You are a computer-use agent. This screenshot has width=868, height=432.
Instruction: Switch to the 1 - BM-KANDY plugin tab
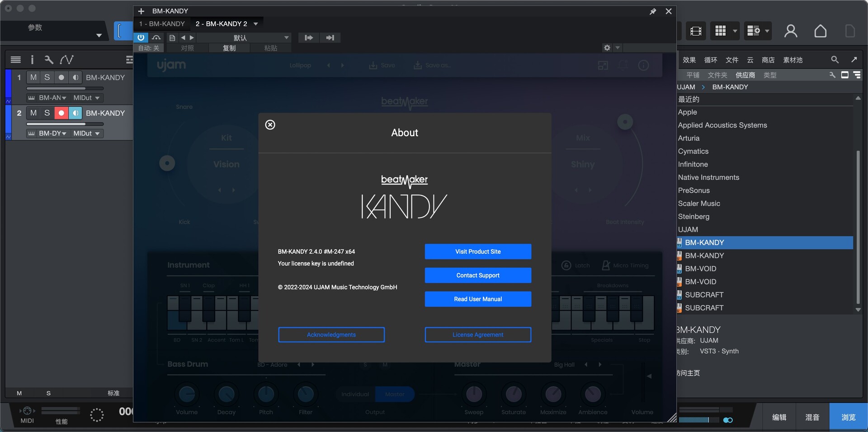coord(162,24)
